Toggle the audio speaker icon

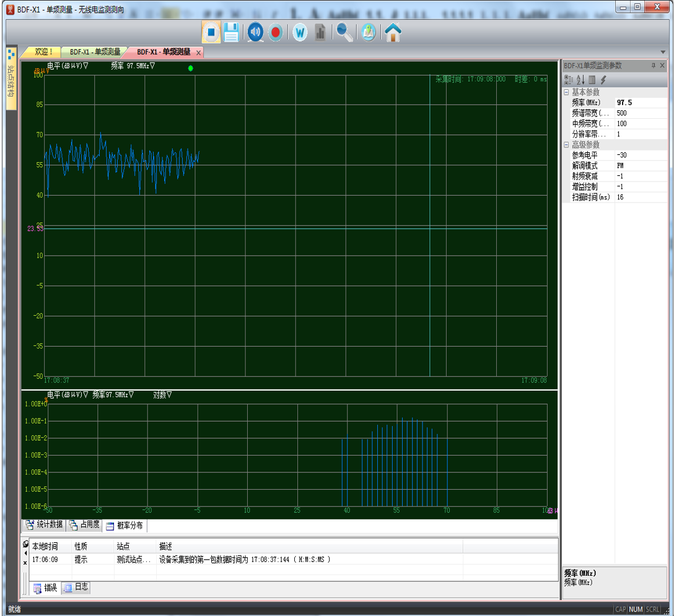pyautogui.click(x=255, y=32)
